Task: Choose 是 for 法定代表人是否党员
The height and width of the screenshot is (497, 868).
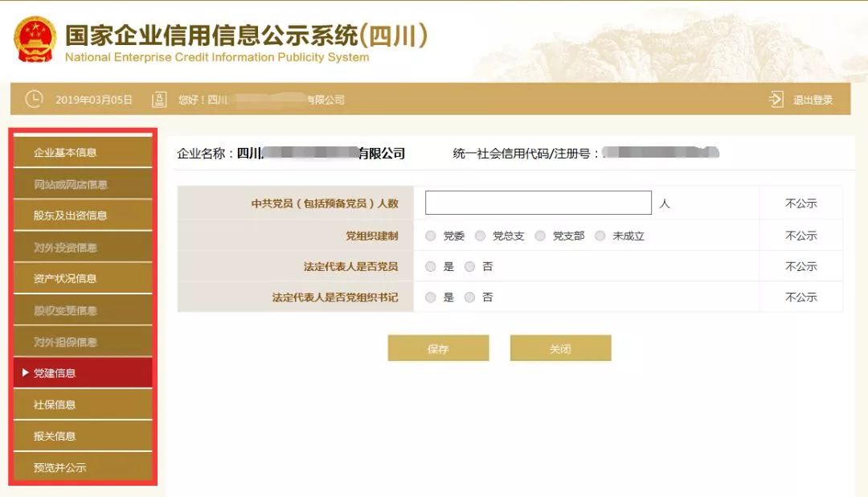Action: point(431,266)
